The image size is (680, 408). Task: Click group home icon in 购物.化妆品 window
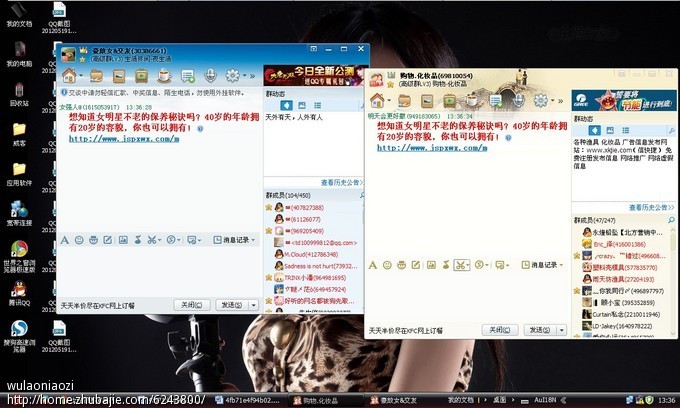click(377, 101)
